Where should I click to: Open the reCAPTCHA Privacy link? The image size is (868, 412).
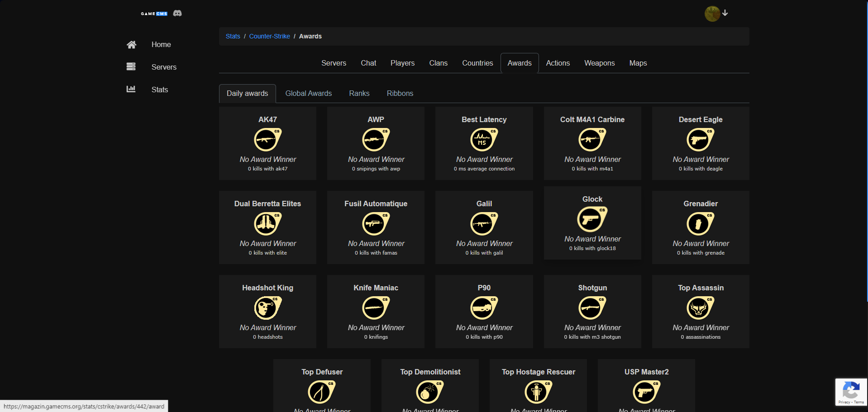tap(844, 402)
